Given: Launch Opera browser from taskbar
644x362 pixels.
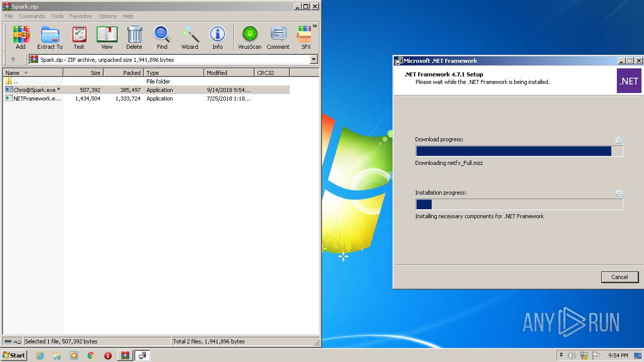Looking at the screenshot, I should (108, 355).
